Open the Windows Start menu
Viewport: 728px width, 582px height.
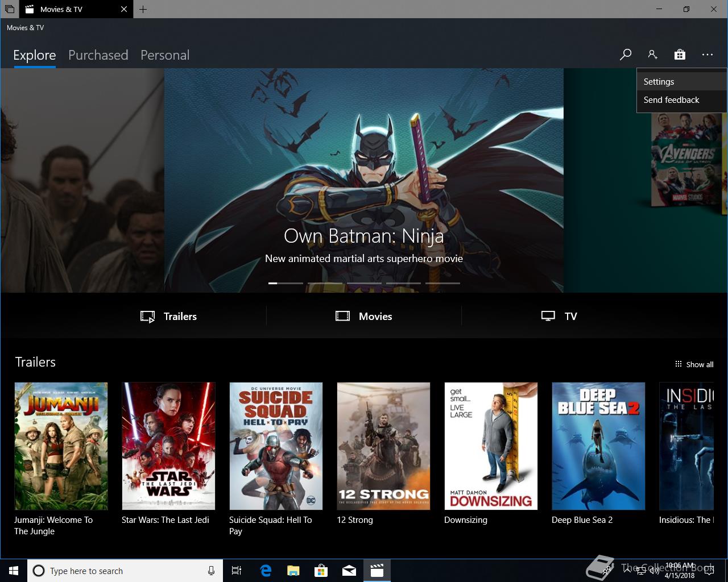pos(14,571)
